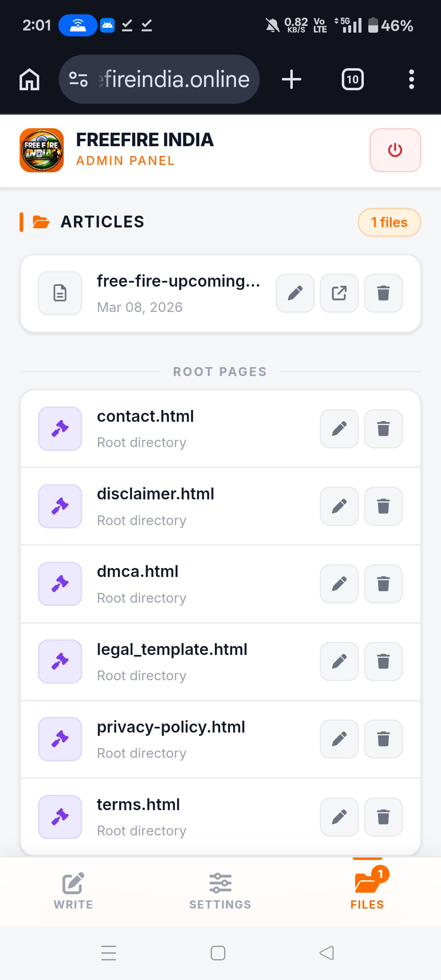Edit privacy-policy.html with the pencil icon
The image size is (441, 980).
click(339, 739)
